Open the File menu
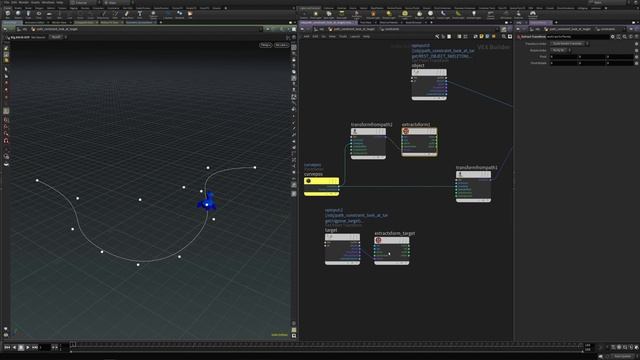Image resolution: width=640 pixels, height=360 pixels. point(6,2)
